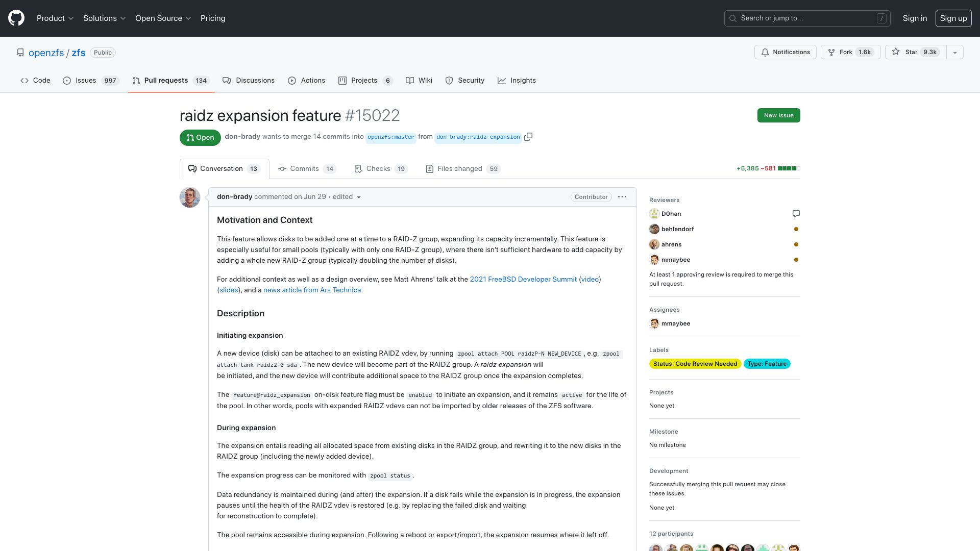This screenshot has height=551, width=980.
Task: Click the don-brady:raidz-expansion branch link
Action: [x=478, y=137]
